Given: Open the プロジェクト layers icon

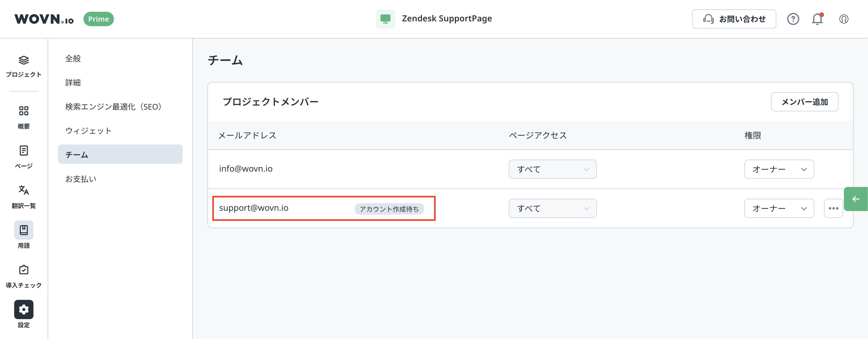Looking at the screenshot, I should click(24, 61).
